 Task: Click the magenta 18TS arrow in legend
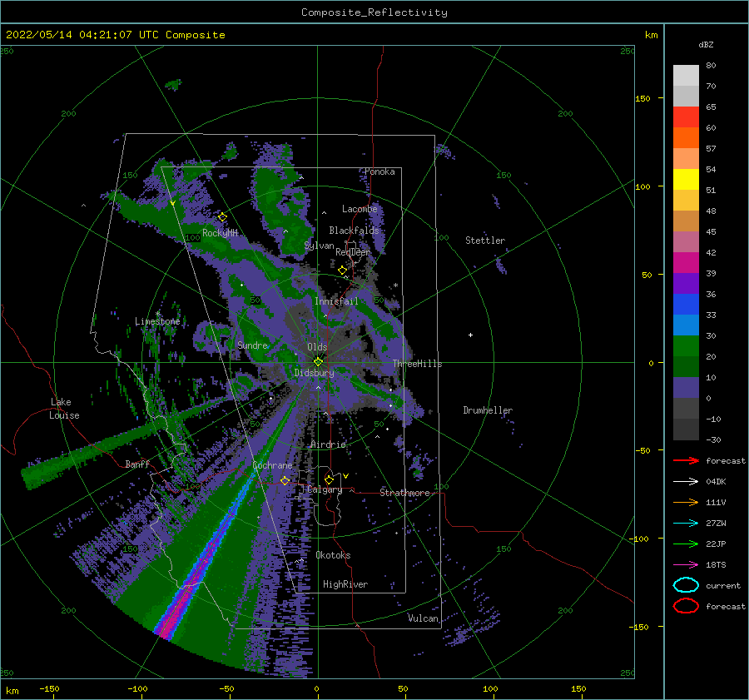(x=686, y=565)
